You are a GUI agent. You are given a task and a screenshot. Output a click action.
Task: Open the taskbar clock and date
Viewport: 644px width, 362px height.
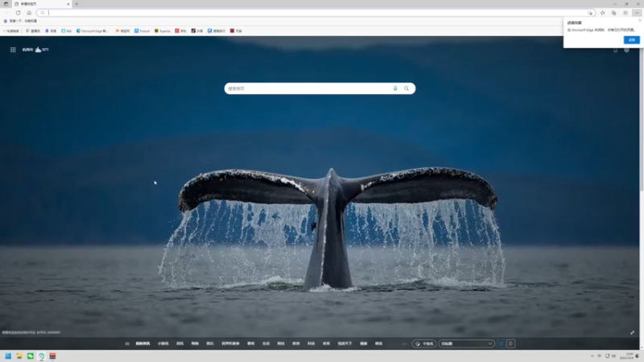[x=627, y=356]
